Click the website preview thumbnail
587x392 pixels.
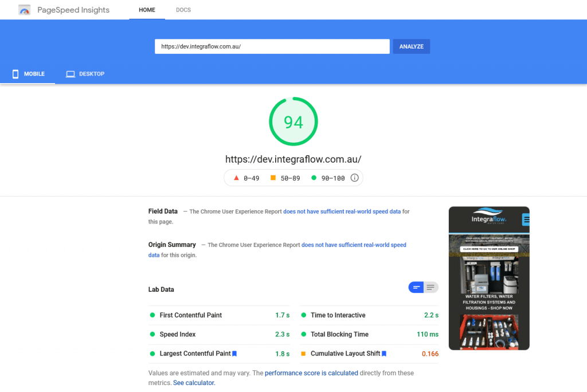[x=489, y=278]
